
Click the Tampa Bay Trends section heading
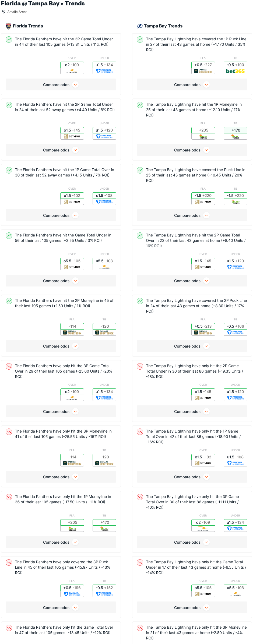coord(163,26)
